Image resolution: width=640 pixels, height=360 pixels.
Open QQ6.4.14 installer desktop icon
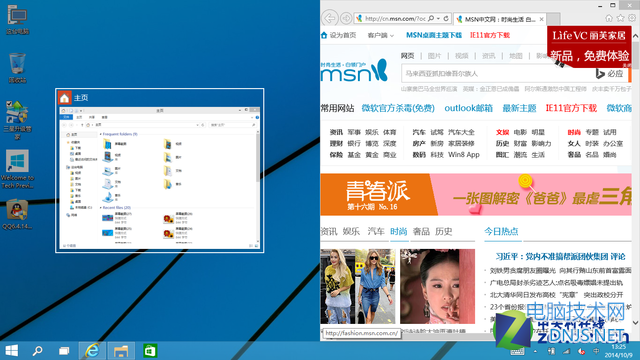pos(17,214)
